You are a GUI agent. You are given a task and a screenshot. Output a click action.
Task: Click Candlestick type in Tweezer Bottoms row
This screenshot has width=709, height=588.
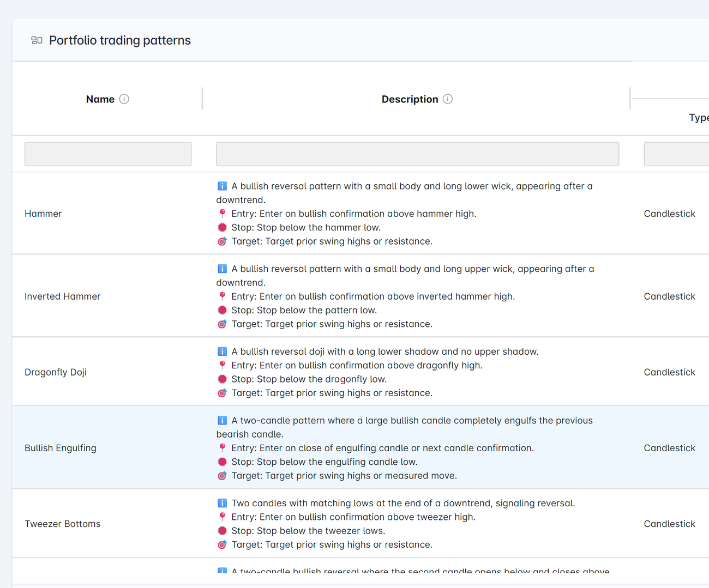(x=670, y=524)
